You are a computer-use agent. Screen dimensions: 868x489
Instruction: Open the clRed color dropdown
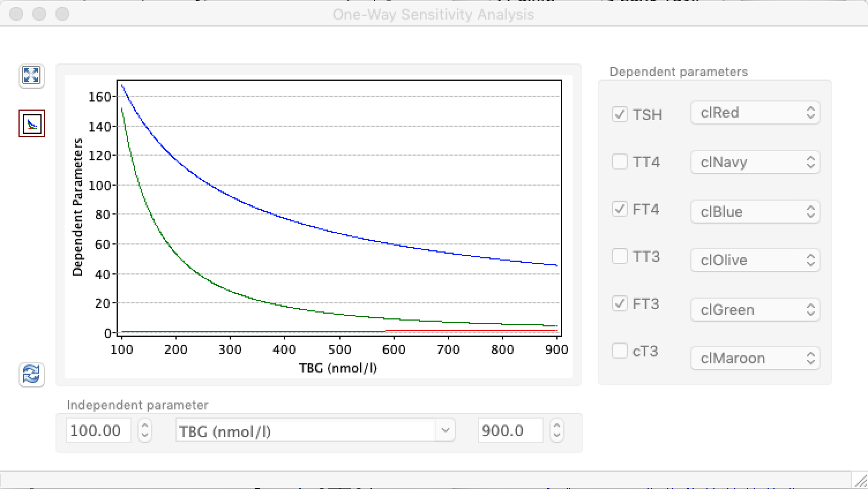(755, 112)
